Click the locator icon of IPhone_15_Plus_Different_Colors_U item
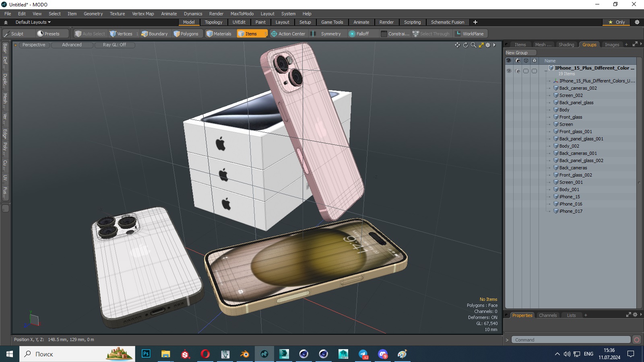The width and height of the screenshot is (644, 362). (x=556, y=81)
